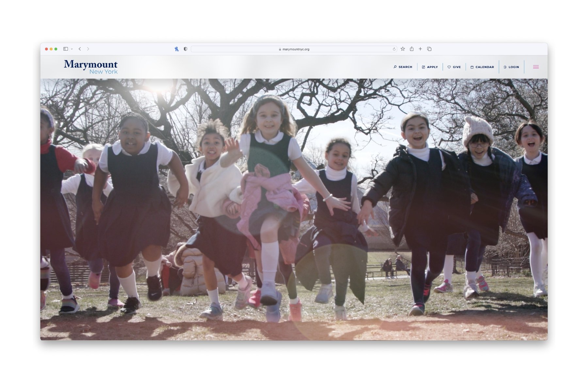Show the tab overview
Image resolution: width=588 pixels, height=392 pixels.
coord(429,49)
